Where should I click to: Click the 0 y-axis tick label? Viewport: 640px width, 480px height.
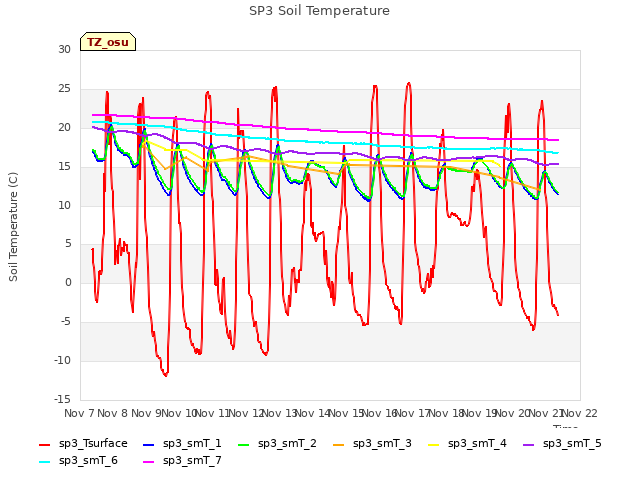[x=68, y=283]
